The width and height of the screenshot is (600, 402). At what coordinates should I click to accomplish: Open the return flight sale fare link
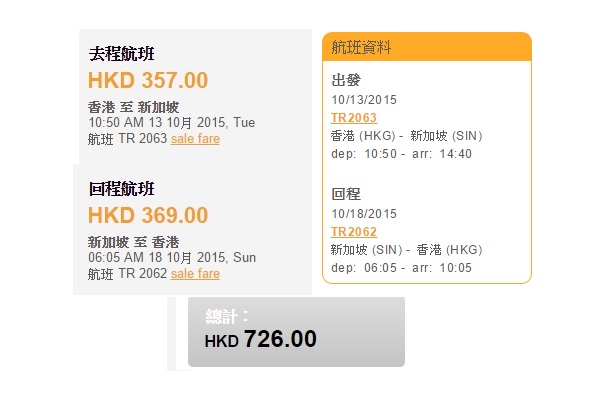click(x=195, y=273)
